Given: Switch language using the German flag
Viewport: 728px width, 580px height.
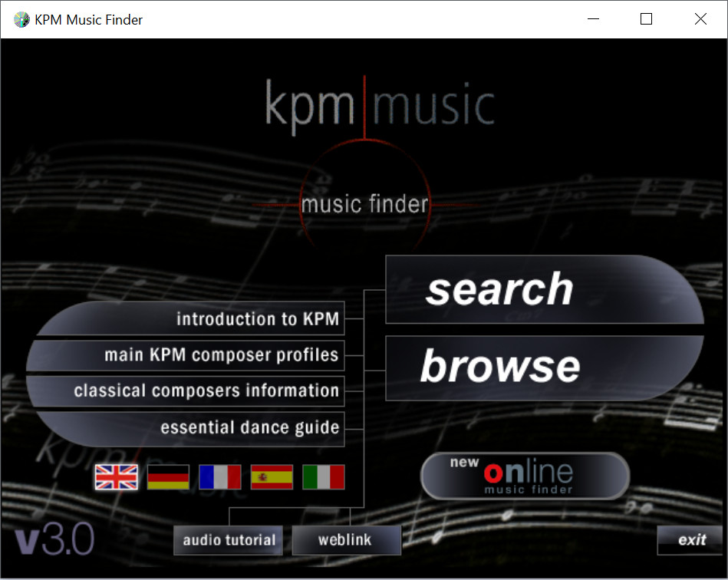Looking at the screenshot, I should [168, 477].
